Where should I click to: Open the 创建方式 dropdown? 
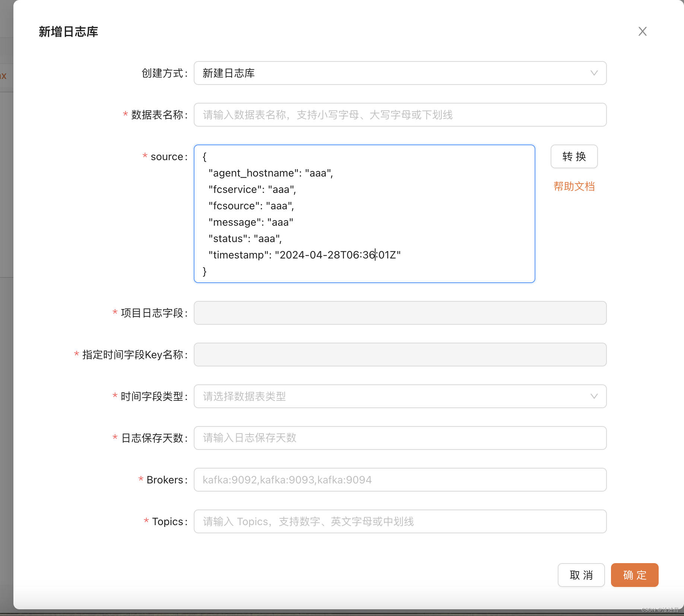pos(400,73)
